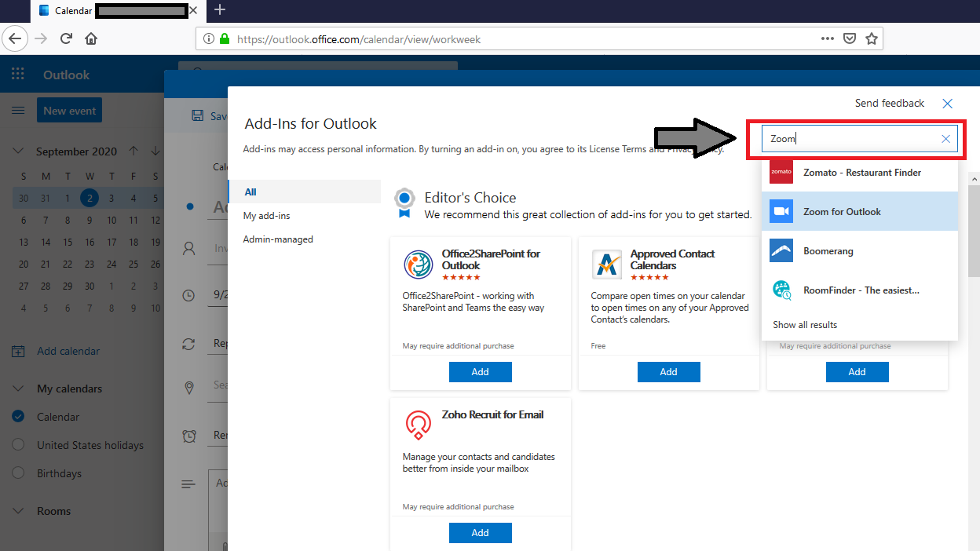The image size is (980, 551).
Task: Go to previous month in mini calendar
Action: point(133,151)
